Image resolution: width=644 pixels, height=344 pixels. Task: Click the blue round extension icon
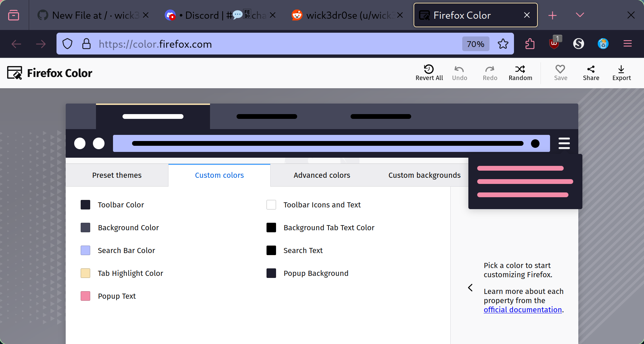[x=603, y=44]
